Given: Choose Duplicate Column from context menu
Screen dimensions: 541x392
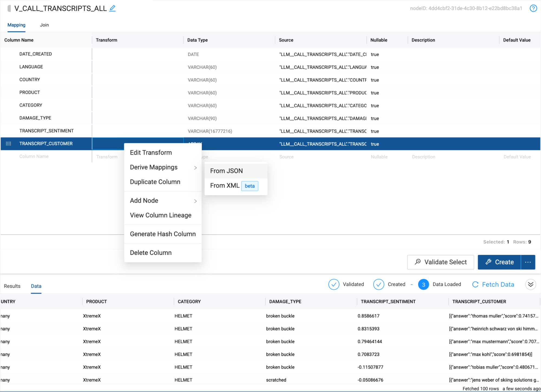Looking at the screenshot, I should point(163,182).
